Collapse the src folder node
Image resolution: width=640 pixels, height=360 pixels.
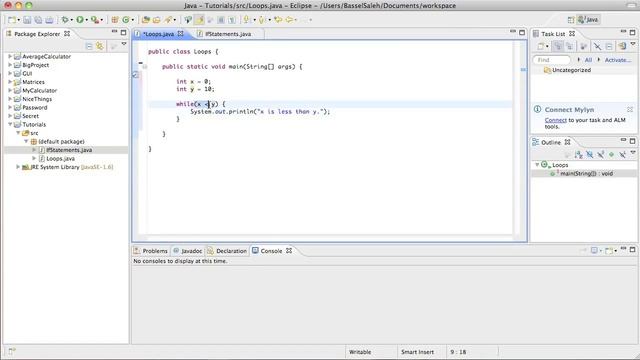18,133
